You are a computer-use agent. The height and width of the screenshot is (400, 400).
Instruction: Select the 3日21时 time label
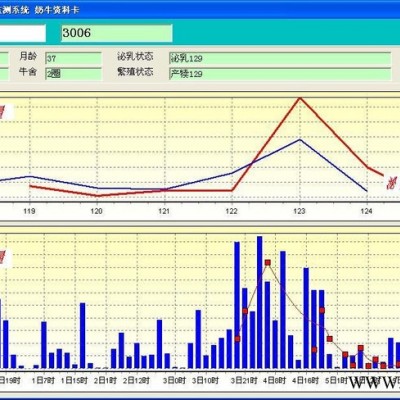coord(244,380)
